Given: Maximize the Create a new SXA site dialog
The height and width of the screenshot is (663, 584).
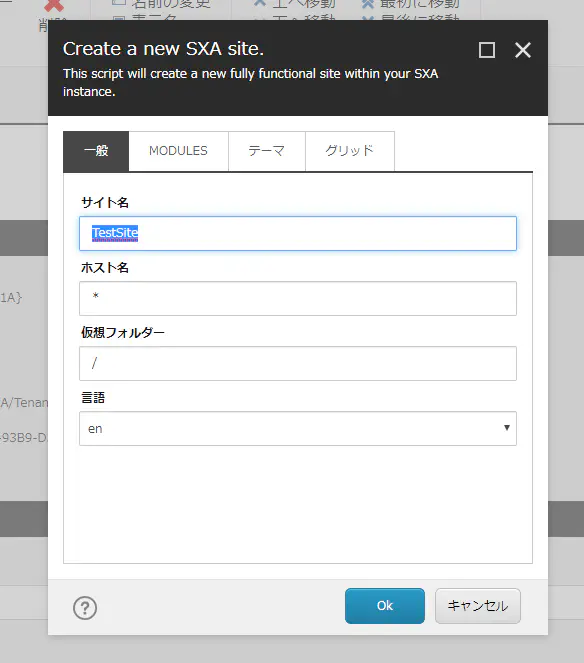Looking at the screenshot, I should click(x=487, y=50).
